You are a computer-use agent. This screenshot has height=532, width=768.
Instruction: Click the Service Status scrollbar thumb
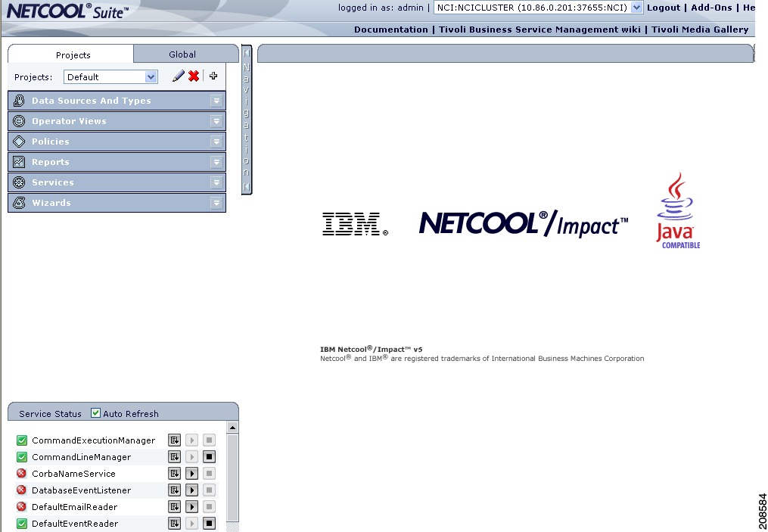(232, 478)
